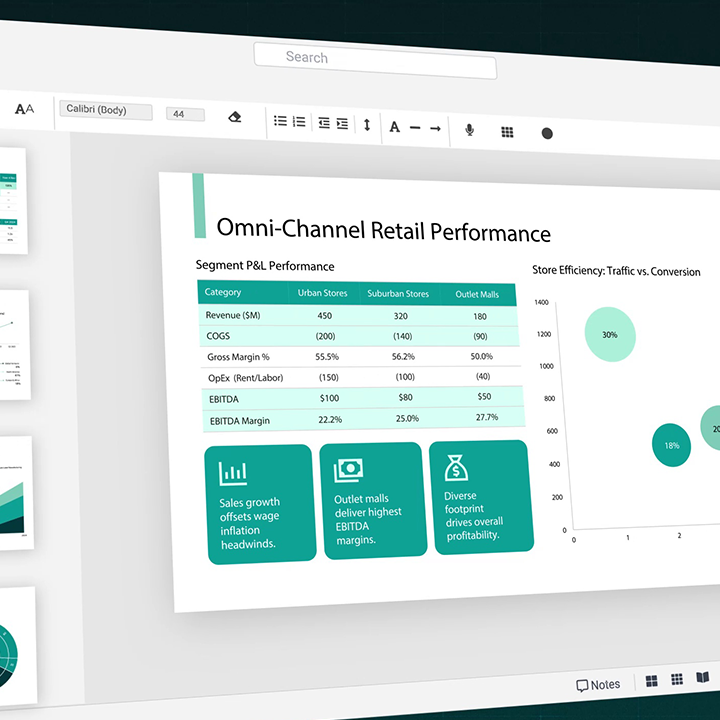720x720 pixels.
Task: Select the line shape tool
Action: click(415, 128)
